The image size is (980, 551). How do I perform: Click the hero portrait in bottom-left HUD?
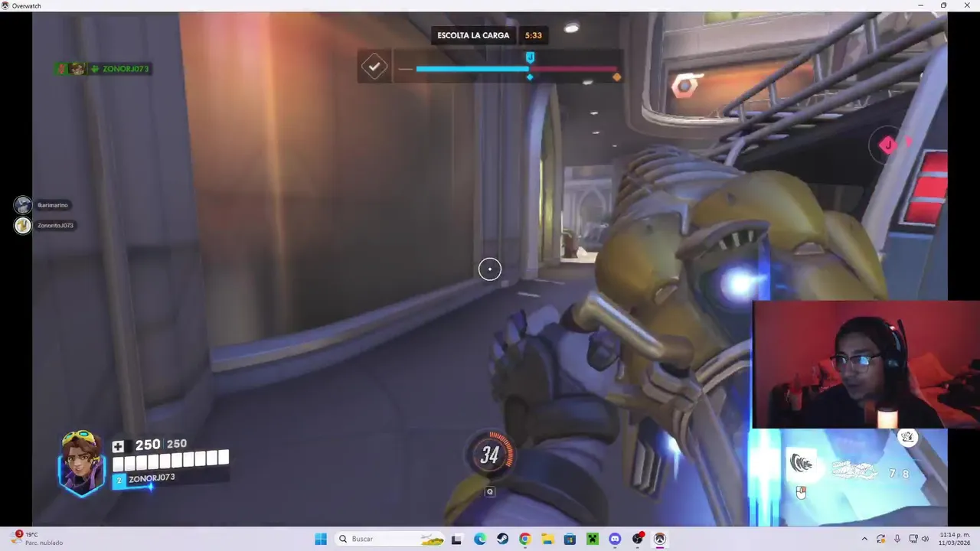coord(81,464)
